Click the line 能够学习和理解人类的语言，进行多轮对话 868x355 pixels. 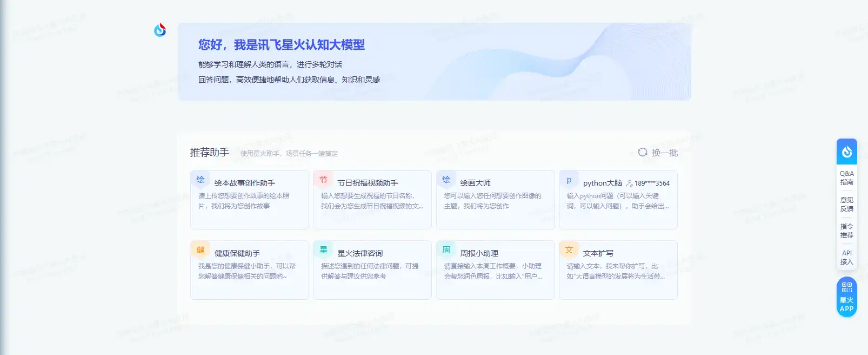[270, 64]
